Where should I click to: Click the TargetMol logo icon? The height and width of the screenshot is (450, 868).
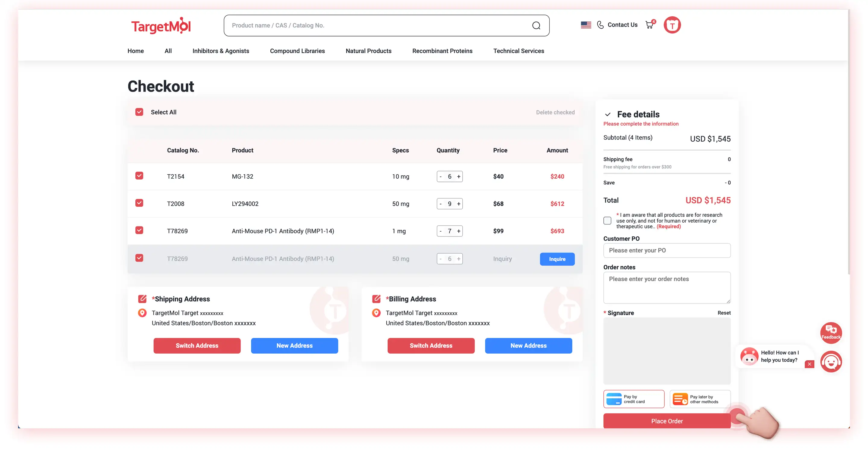point(161,25)
